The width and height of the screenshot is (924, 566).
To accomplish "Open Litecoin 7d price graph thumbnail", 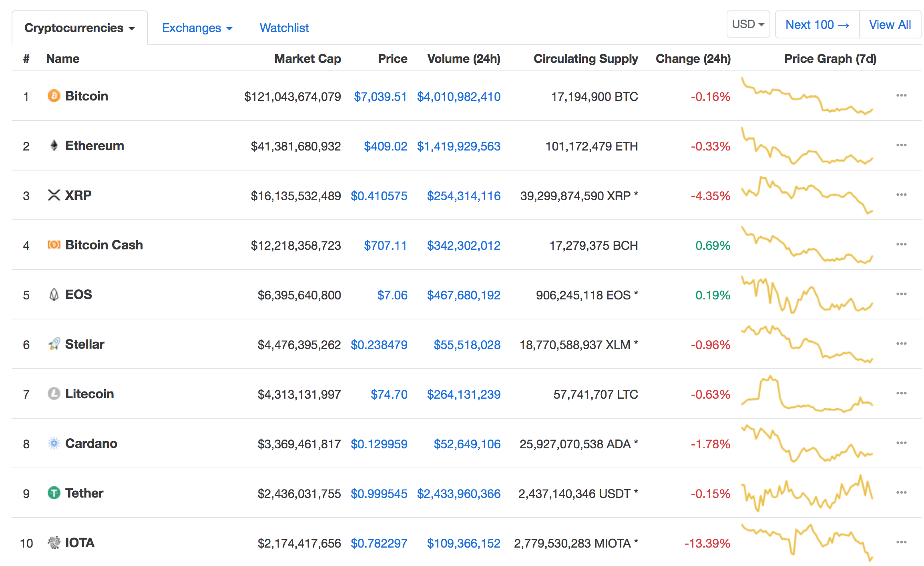I will (x=807, y=394).
